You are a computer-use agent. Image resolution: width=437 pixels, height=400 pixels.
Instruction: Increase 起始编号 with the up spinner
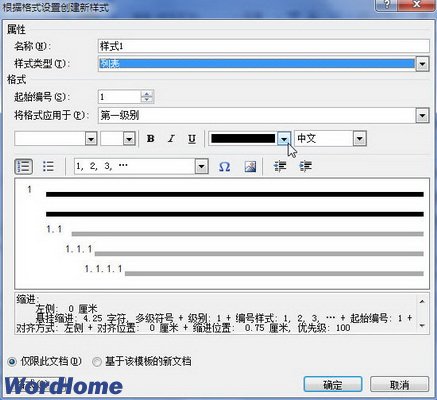click(x=147, y=94)
